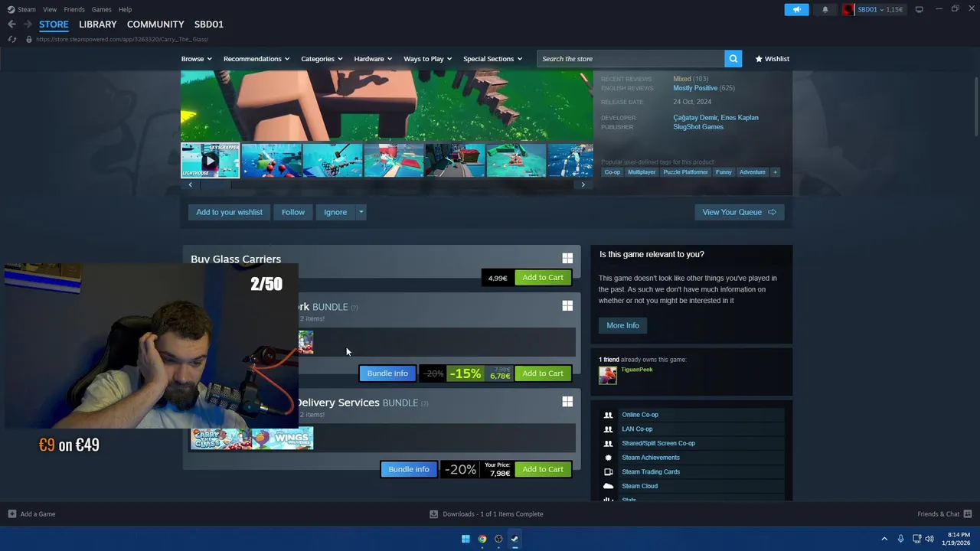The image size is (980, 551).
Task: Open Chrome from the taskbar
Action: 482,539
